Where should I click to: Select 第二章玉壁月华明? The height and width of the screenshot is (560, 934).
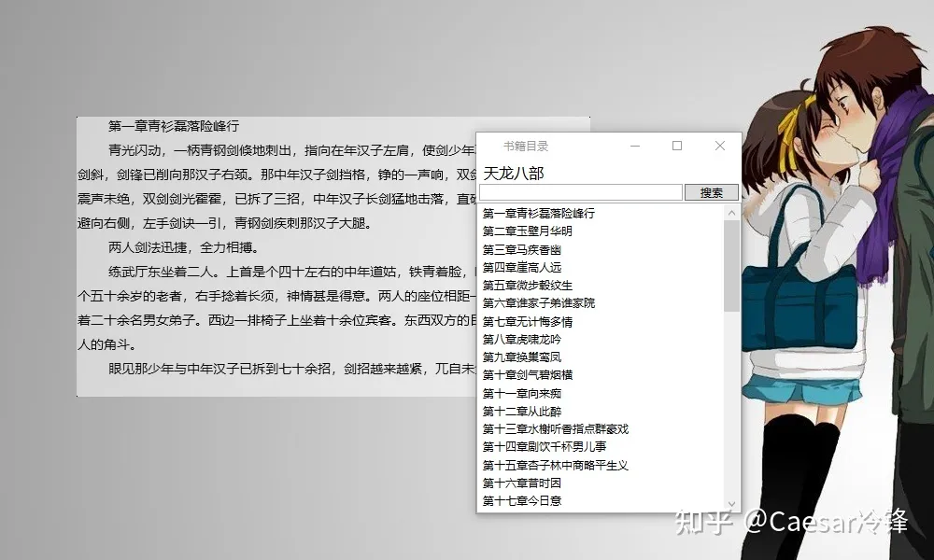point(527,231)
